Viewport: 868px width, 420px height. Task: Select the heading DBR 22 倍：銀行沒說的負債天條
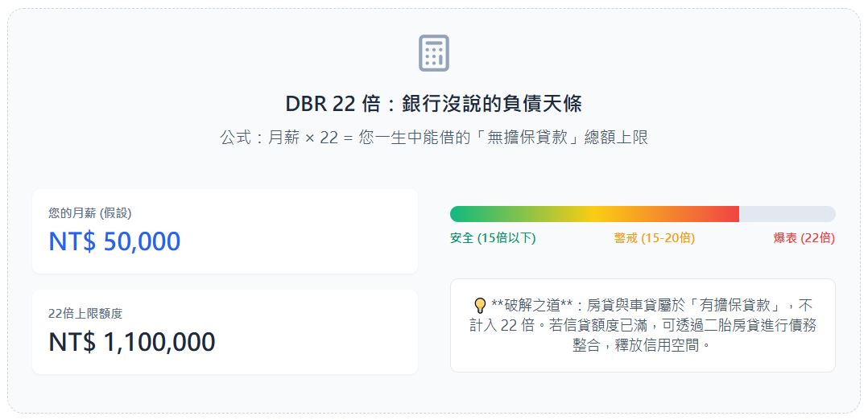click(x=433, y=104)
